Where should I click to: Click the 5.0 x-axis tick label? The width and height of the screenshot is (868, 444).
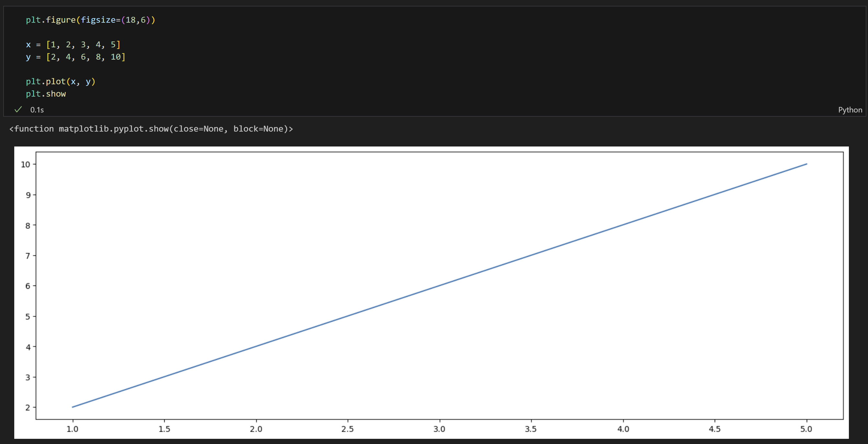click(806, 429)
